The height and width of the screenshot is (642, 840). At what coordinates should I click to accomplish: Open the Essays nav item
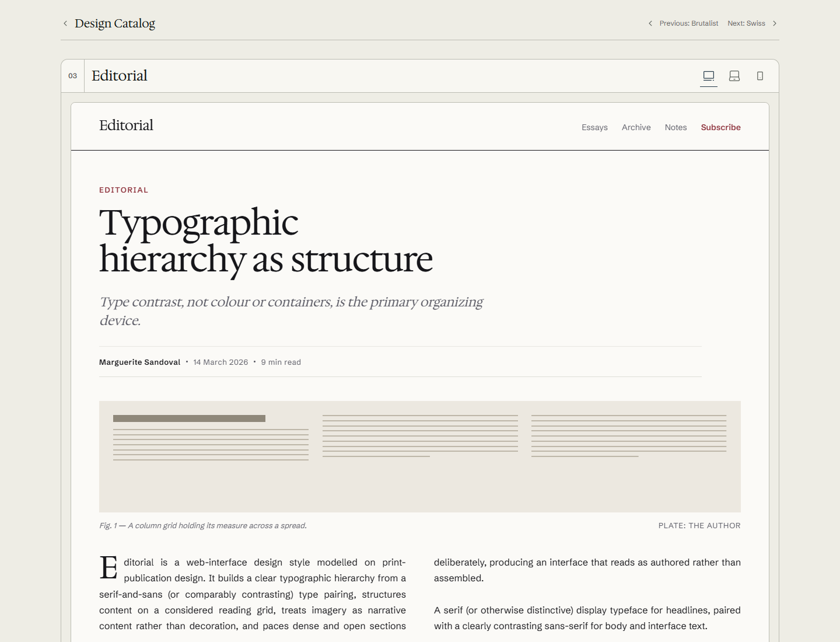(594, 127)
